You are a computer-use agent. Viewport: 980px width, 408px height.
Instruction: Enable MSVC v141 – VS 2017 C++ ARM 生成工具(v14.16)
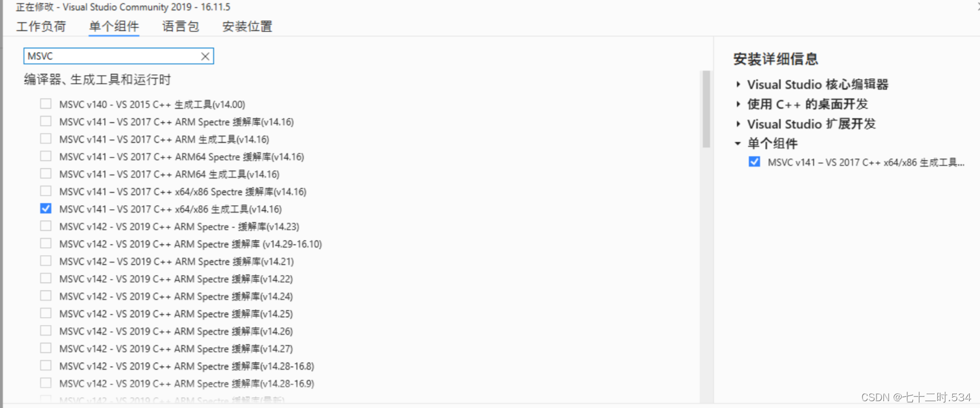45,138
